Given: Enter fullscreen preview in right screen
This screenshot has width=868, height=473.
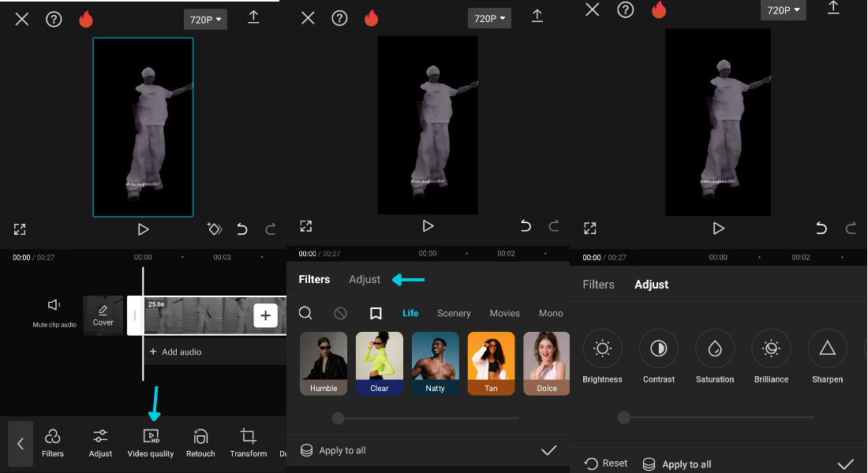Looking at the screenshot, I should tap(590, 228).
